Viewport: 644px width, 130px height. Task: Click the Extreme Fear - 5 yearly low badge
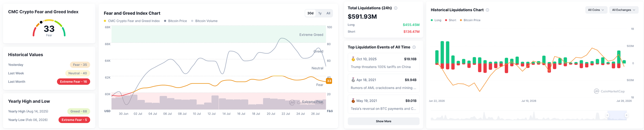tap(74, 120)
